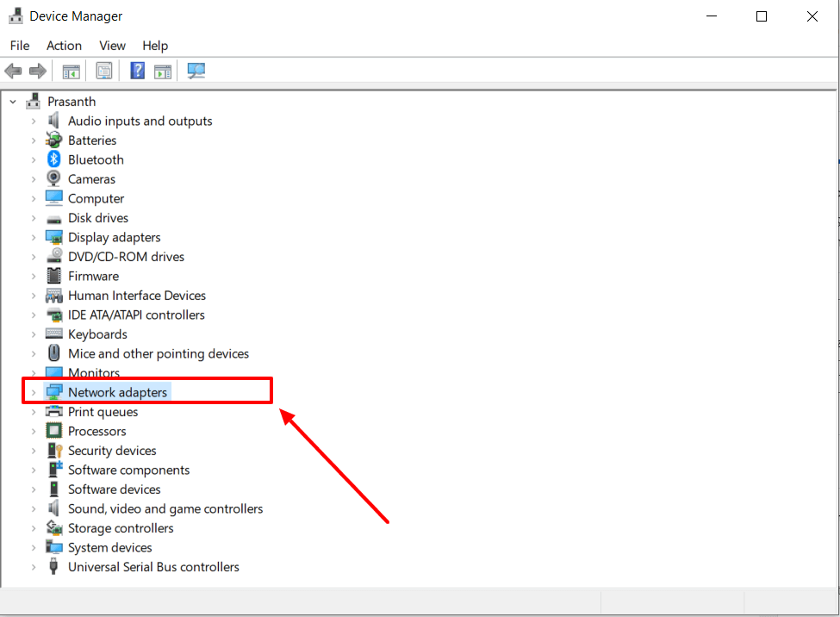Select the Software devices tree item
The height and width of the screenshot is (617, 840).
pos(114,489)
